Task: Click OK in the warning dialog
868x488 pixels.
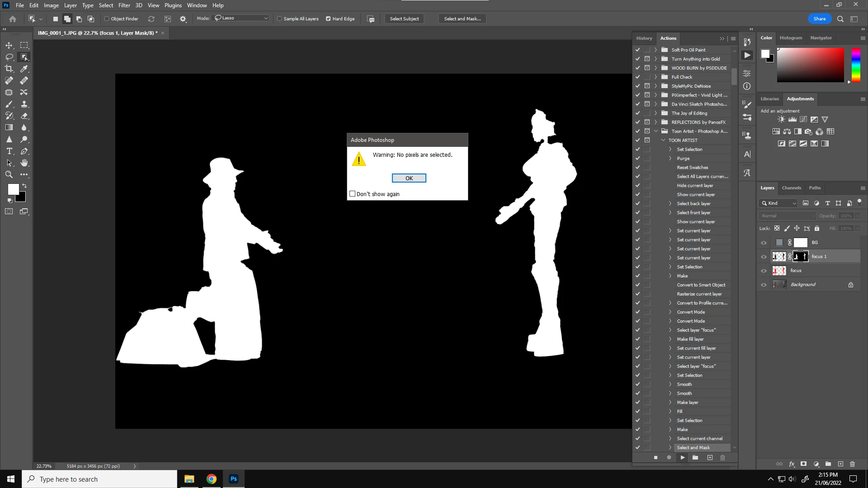Action: (x=409, y=178)
